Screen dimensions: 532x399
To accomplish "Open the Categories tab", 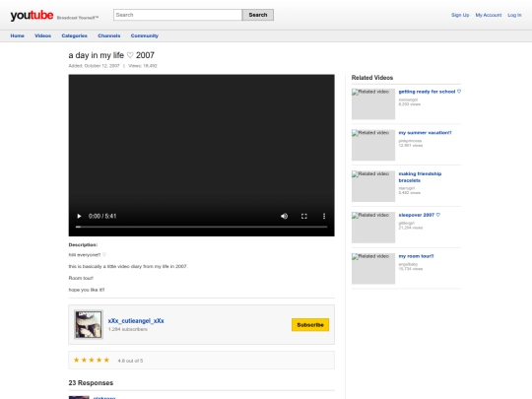I will click(x=74, y=35).
